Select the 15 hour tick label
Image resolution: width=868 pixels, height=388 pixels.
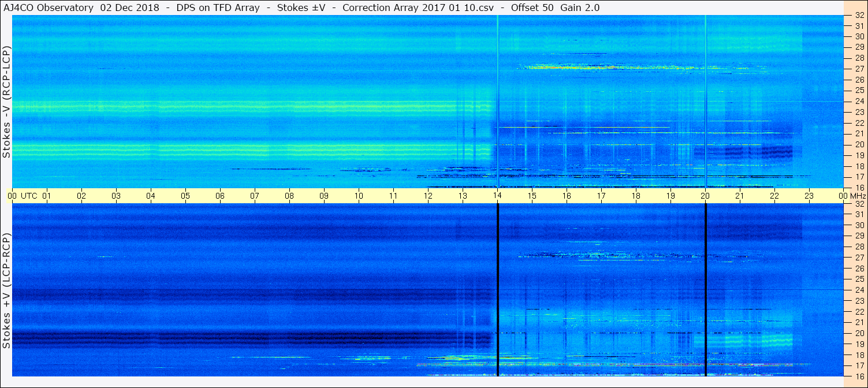532,196
